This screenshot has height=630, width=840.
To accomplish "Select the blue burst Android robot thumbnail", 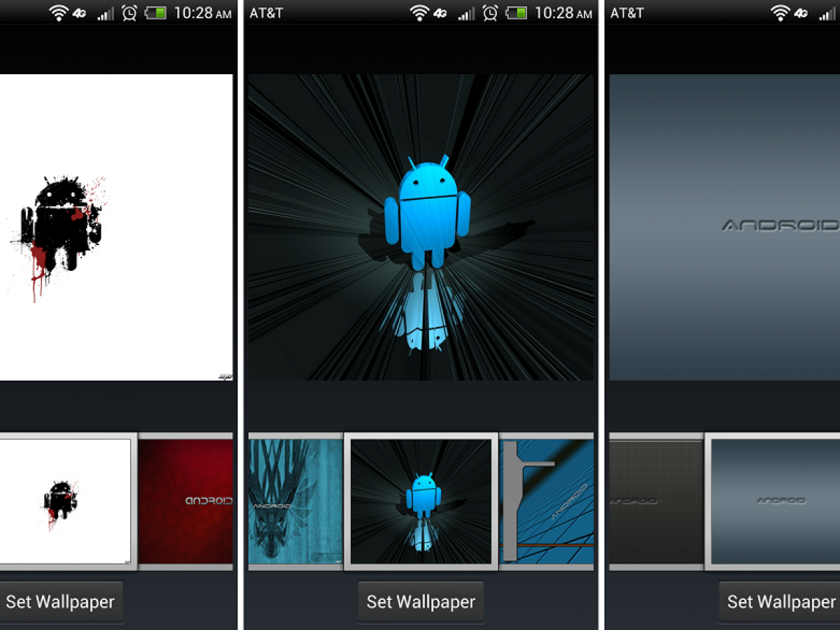I will 421,501.
